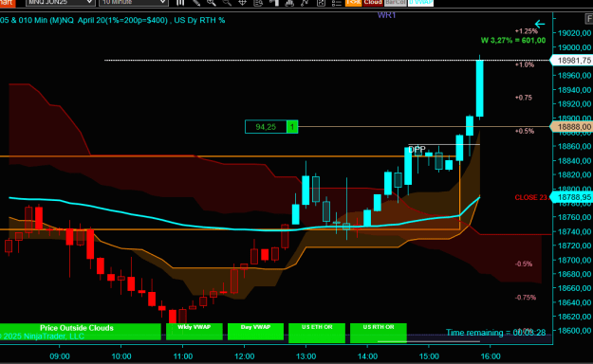
Task: Click the 16:00 time axis label
Action: [x=491, y=356]
